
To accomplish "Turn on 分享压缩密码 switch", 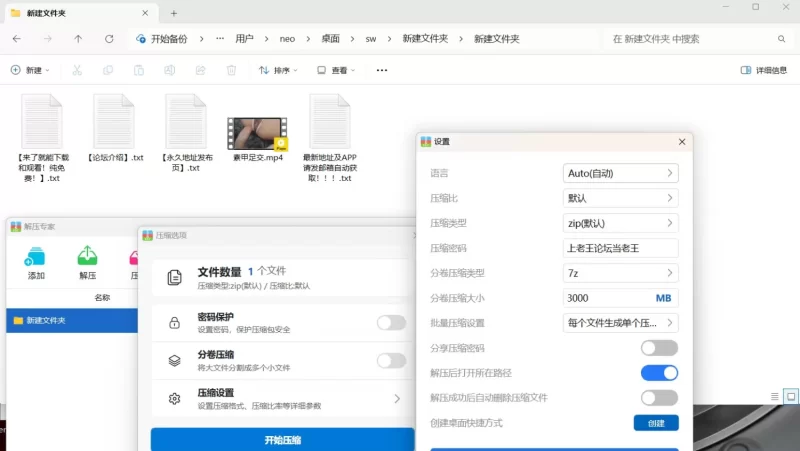I will (659, 348).
